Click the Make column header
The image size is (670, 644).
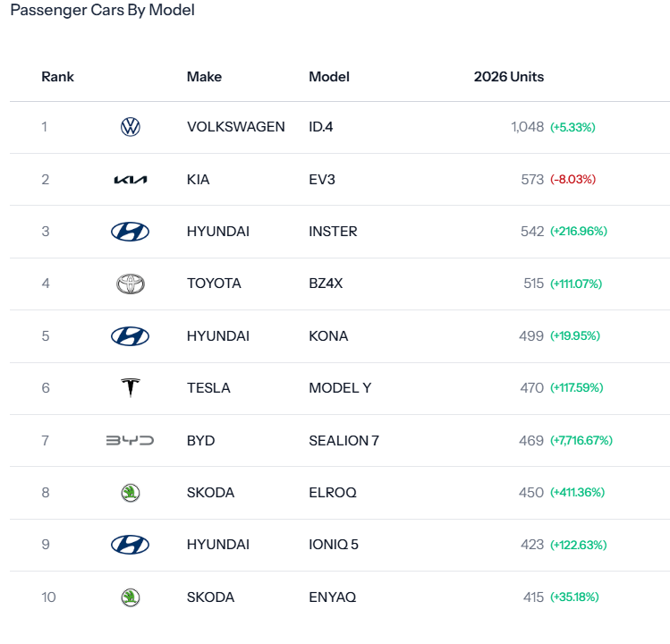point(204,77)
